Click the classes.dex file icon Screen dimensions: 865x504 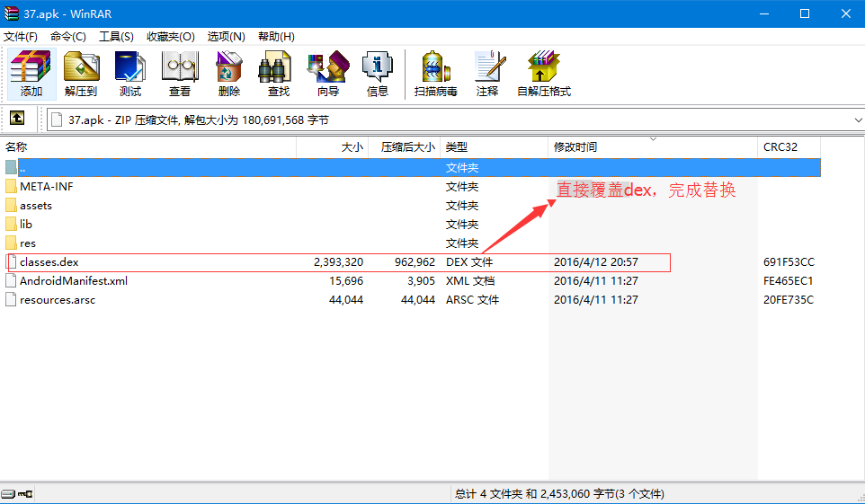coord(11,262)
